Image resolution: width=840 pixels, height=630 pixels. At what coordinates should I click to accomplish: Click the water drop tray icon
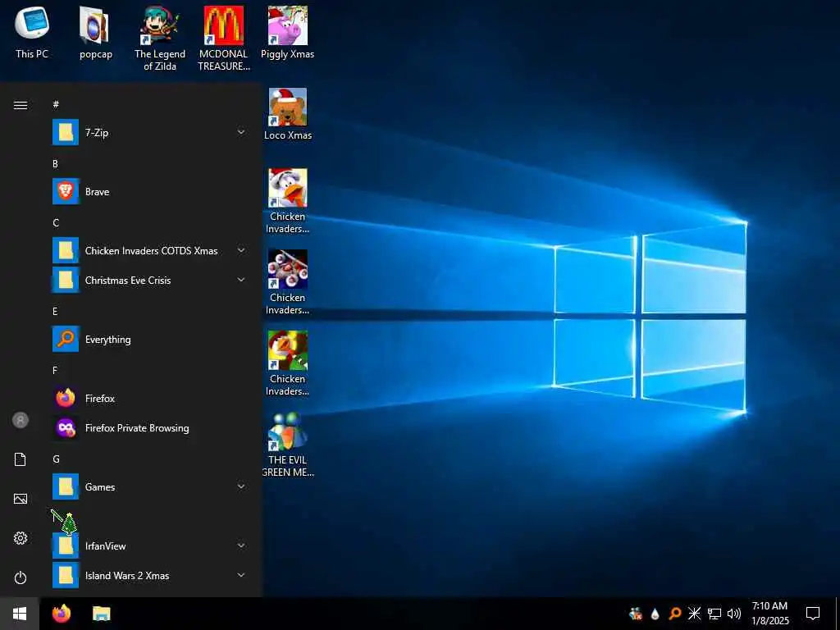tap(655, 614)
